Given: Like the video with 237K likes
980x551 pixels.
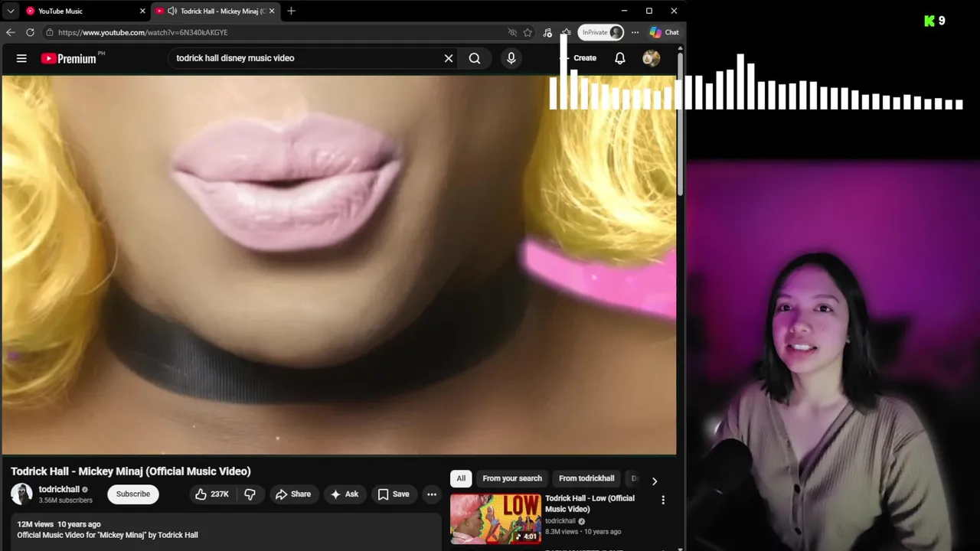Looking at the screenshot, I should pos(212,494).
